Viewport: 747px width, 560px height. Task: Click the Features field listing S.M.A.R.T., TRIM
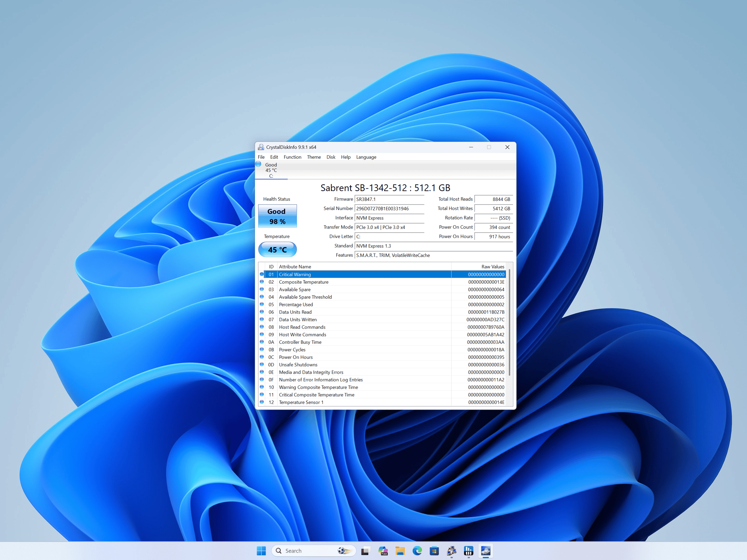434,255
